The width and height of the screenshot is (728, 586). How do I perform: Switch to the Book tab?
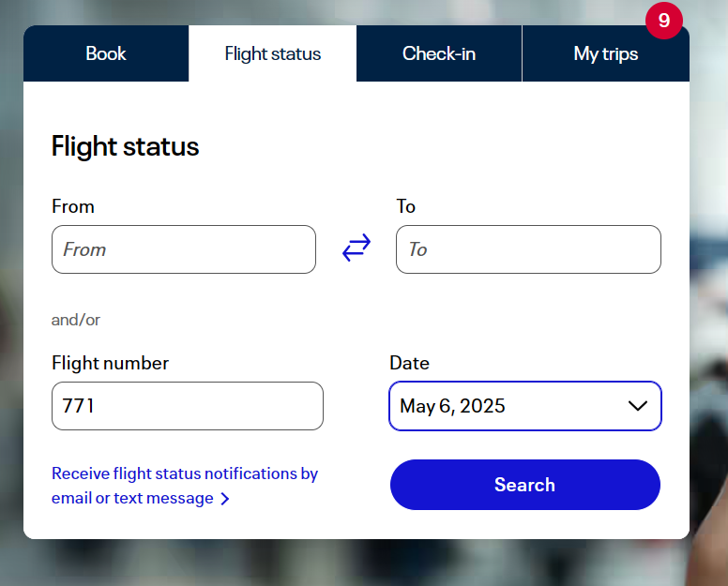tap(106, 53)
